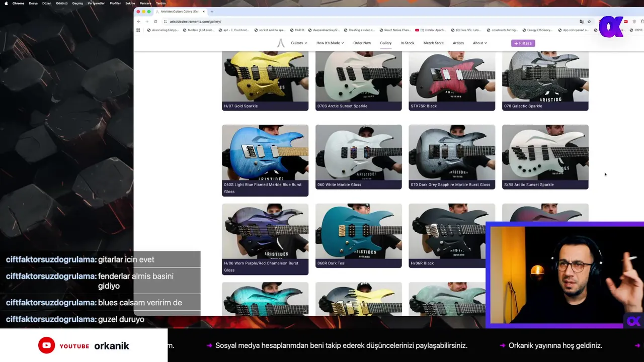Click the browser back arrow

(139, 22)
